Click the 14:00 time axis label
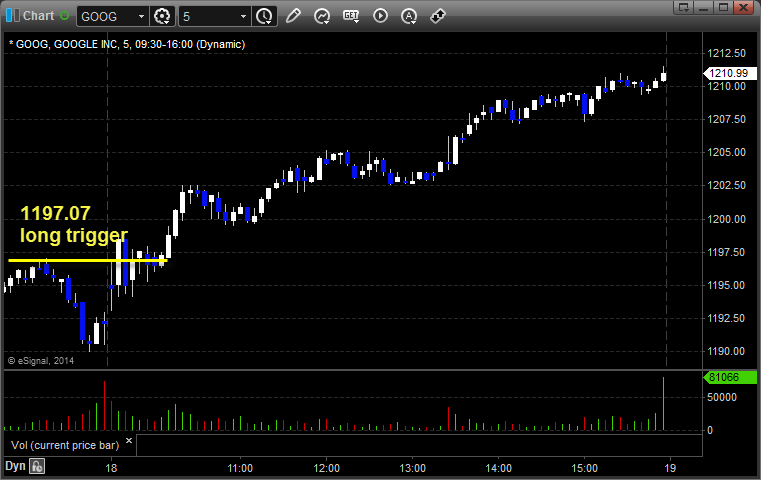This screenshot has width=761, height=480. [x=498, y=468]
